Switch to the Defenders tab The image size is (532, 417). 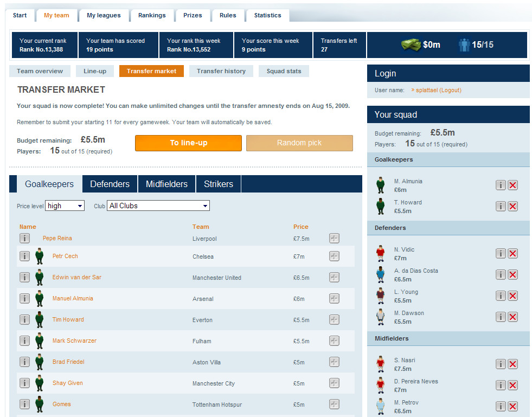click(x=110, y=184)
